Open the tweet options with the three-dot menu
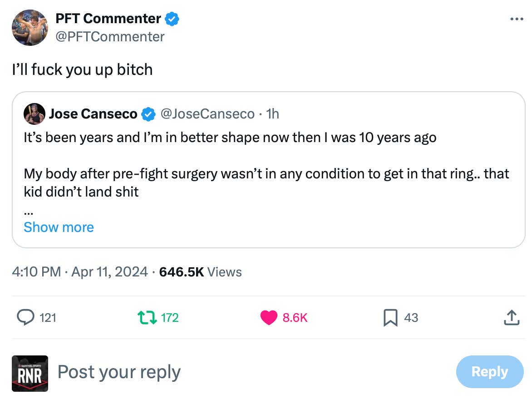The image size is (532, 404). coord(516,18)
